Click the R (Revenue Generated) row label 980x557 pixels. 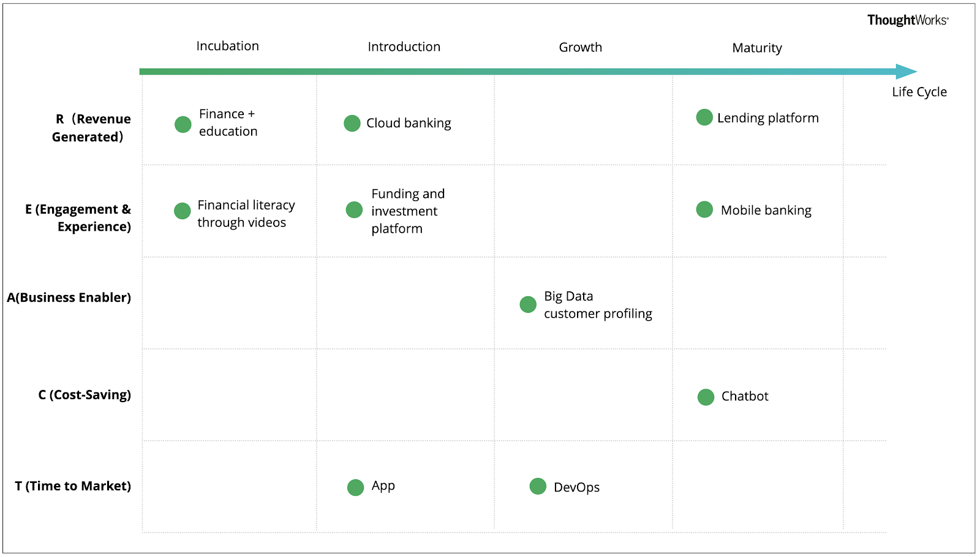pyautogui.click(x=91, y=127)
